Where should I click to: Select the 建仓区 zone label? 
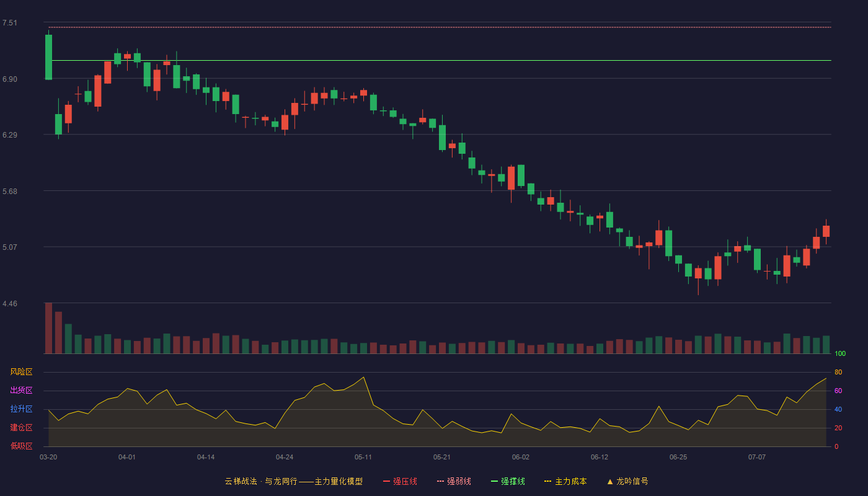tap(21, 428)
